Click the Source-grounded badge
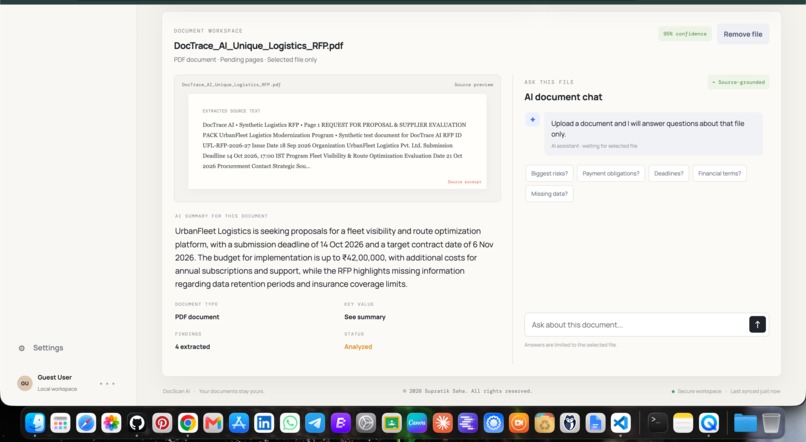 click(x=738, y=82)
